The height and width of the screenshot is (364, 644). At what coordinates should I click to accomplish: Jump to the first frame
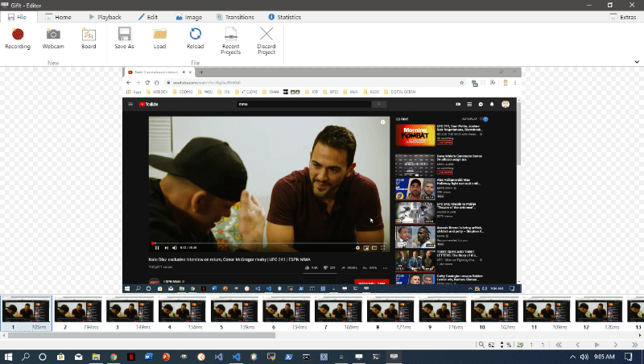click(x=559, y=345)
